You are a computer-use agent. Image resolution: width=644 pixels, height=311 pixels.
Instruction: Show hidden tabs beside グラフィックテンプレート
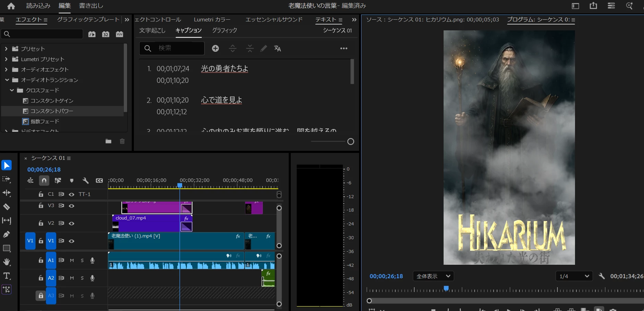tap(127, 20)
